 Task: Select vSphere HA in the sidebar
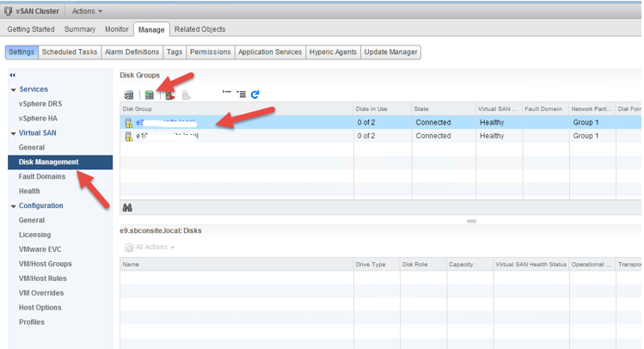(x=38, y=119)
